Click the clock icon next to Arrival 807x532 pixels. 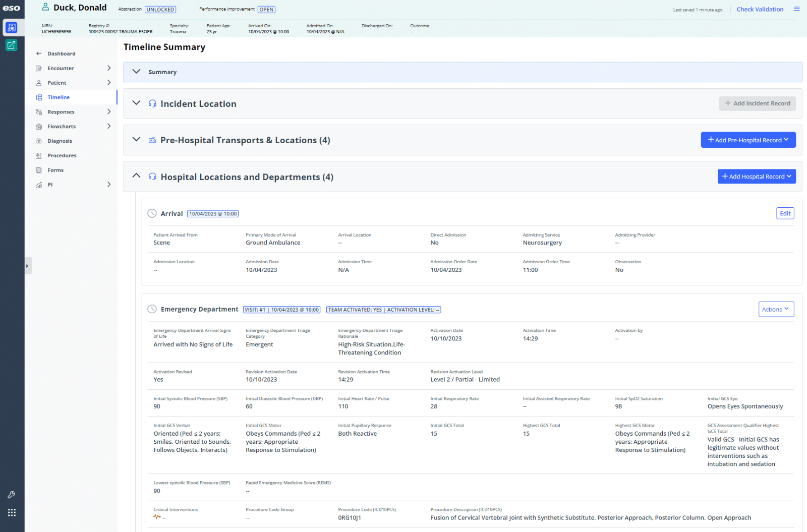(152, 213)
